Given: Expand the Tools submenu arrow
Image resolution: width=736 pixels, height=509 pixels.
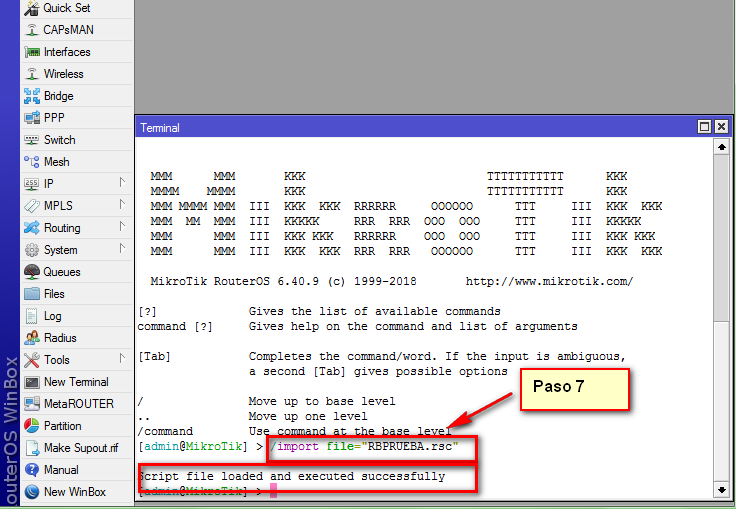Looking at the screenshot, I should point(122,359).
